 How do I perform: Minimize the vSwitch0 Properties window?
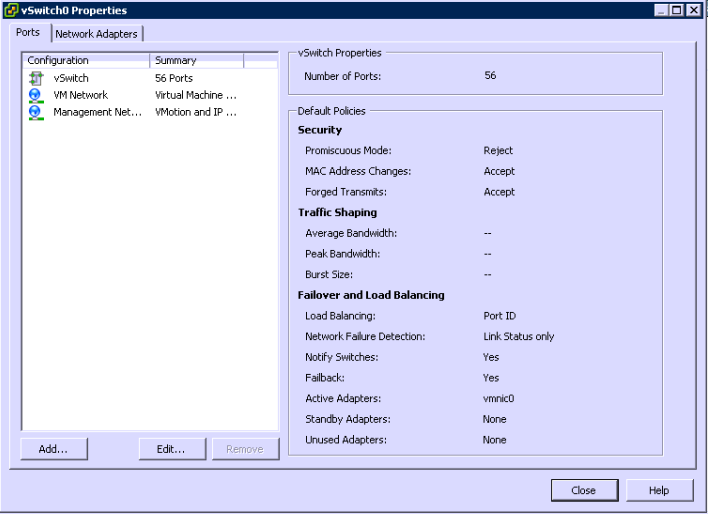(662, 10)
